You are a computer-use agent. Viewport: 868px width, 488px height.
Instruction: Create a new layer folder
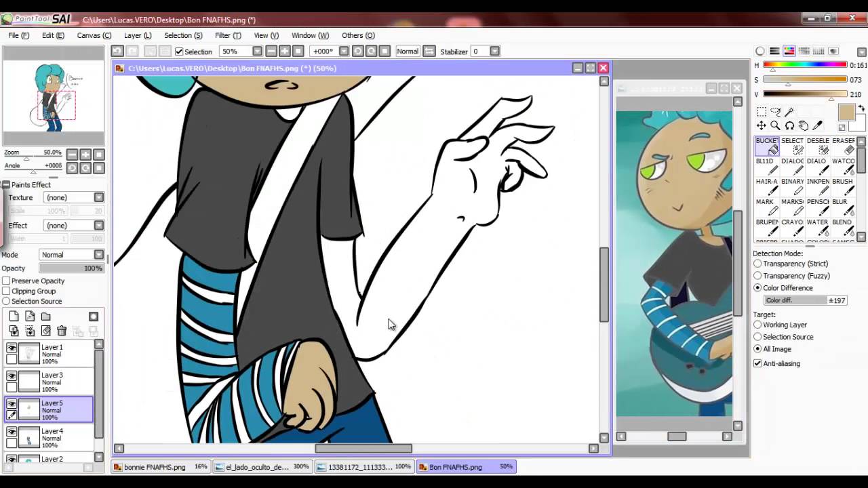(46, 317)
